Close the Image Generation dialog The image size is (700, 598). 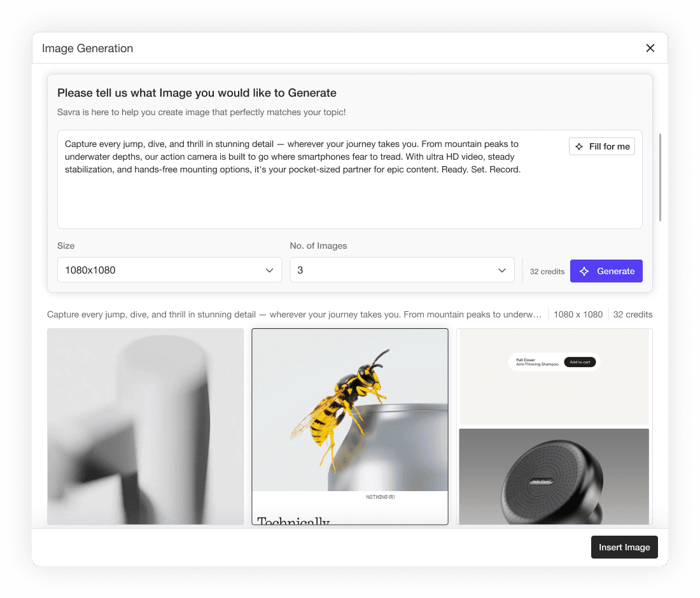(650, 48)
